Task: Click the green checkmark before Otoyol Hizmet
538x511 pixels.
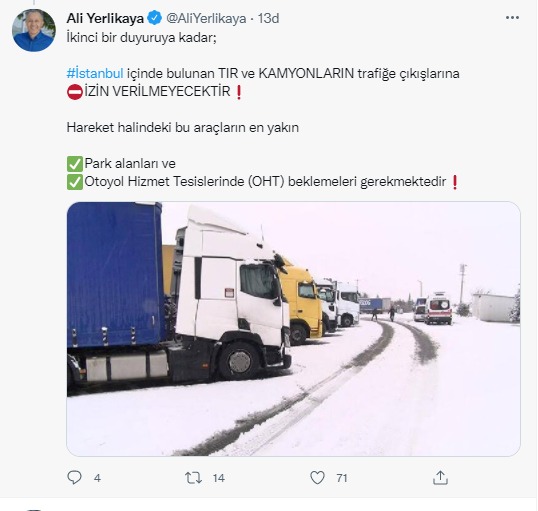Action: (75, 182)
